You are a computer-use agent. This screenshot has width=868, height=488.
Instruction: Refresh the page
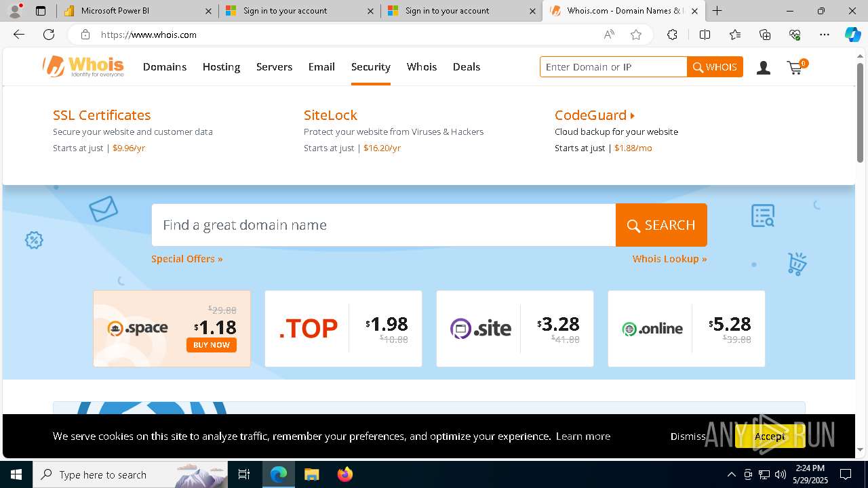coord(49,35)
